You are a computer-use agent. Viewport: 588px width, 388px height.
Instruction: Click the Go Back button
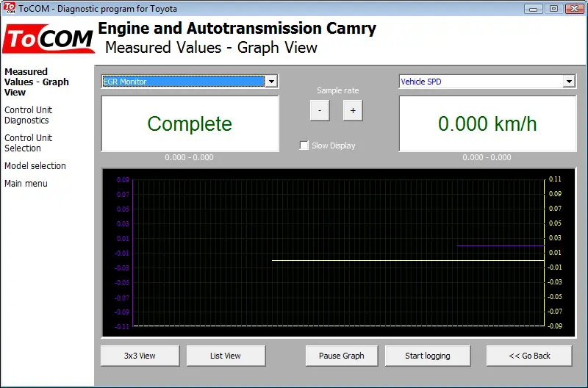pyautogui.click(x=529, y=356)
